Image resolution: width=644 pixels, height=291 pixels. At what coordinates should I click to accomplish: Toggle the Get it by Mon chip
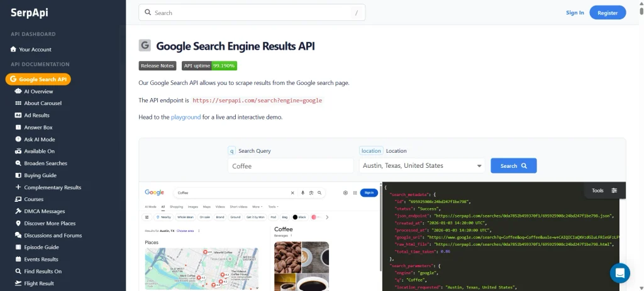[255, 217]
